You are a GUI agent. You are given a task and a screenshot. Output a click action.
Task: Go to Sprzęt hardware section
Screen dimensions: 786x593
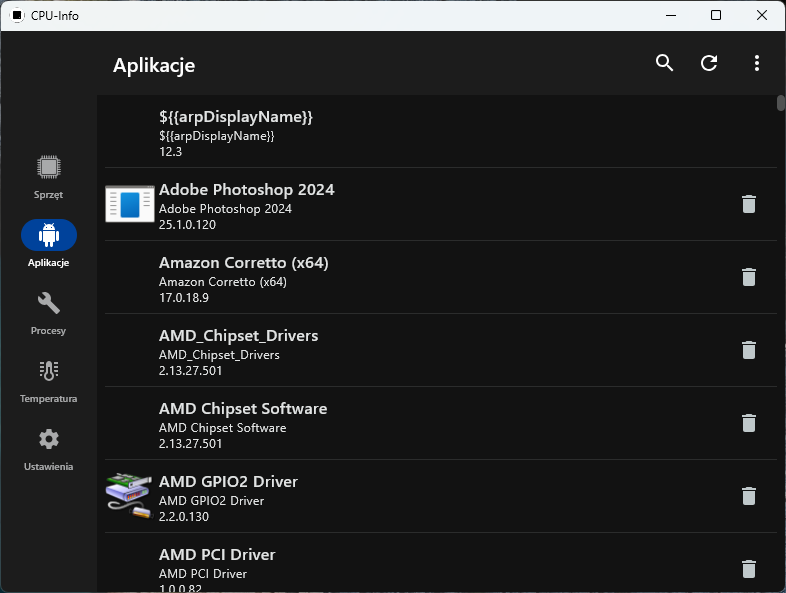[x=49, y=177]
